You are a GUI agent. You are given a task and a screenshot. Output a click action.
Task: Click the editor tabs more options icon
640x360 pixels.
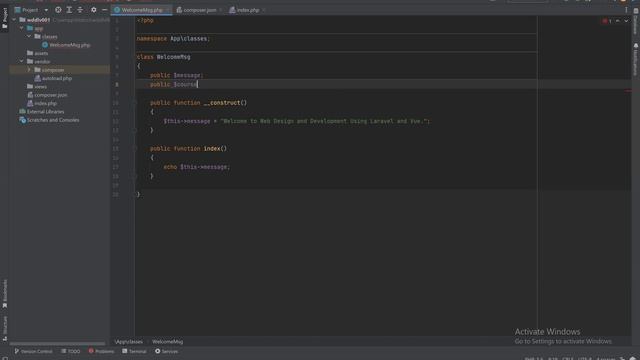626,10
